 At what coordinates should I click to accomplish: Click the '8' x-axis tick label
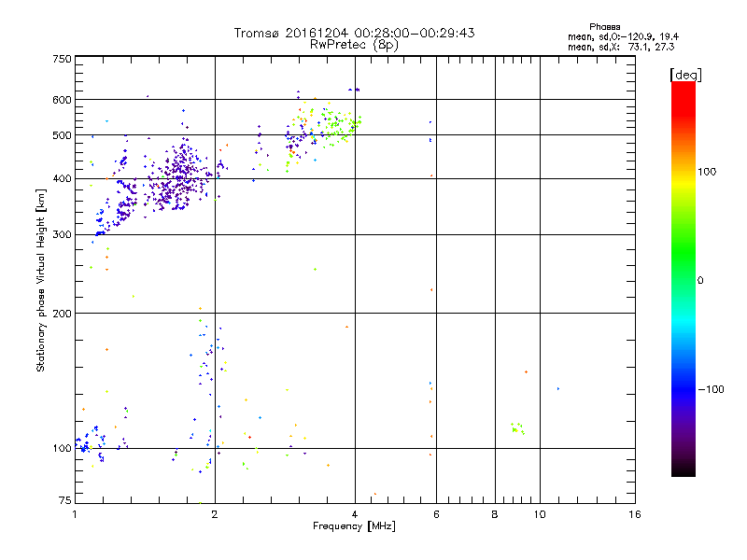tap(495, 514)
